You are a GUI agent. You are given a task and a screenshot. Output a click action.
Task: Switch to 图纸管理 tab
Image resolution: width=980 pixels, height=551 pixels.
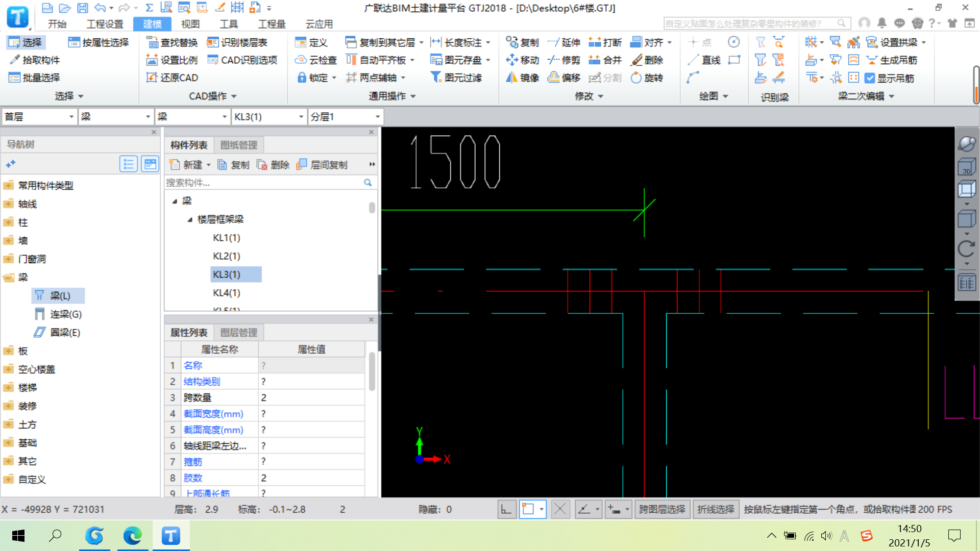pyautogui.click(x=239, y=145)
